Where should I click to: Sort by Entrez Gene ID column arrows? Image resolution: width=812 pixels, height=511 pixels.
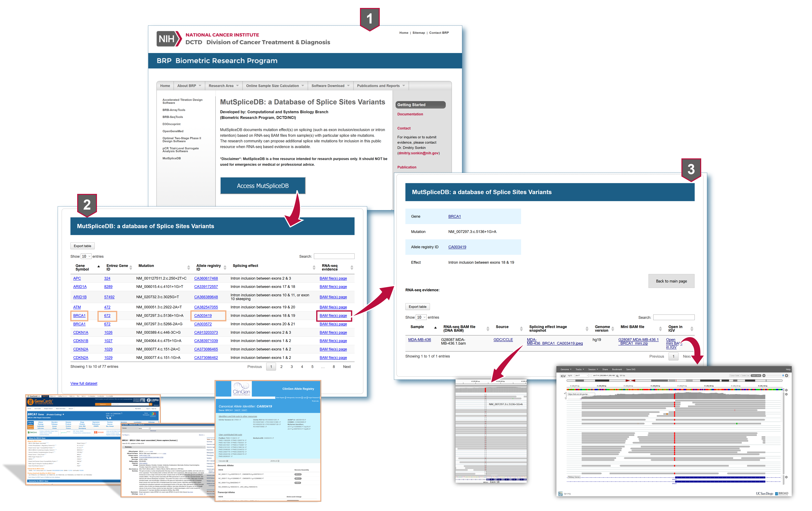pyautogui.click(x=131, y=268)
